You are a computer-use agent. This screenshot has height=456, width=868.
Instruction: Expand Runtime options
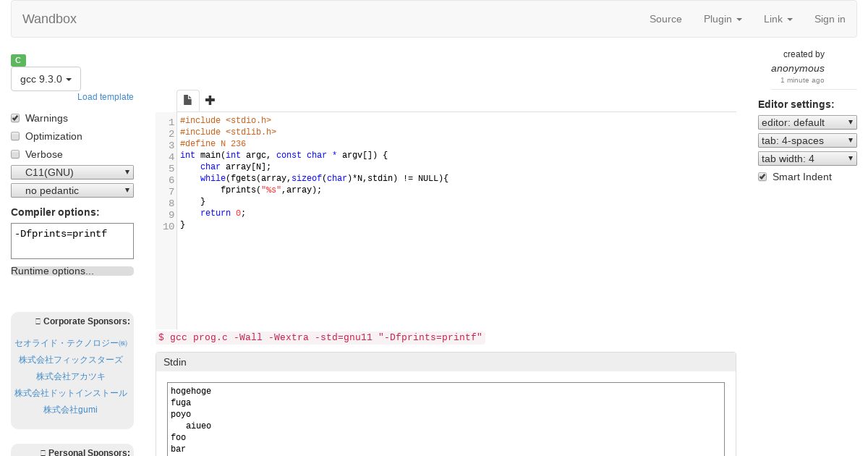(x=72, y=271)
